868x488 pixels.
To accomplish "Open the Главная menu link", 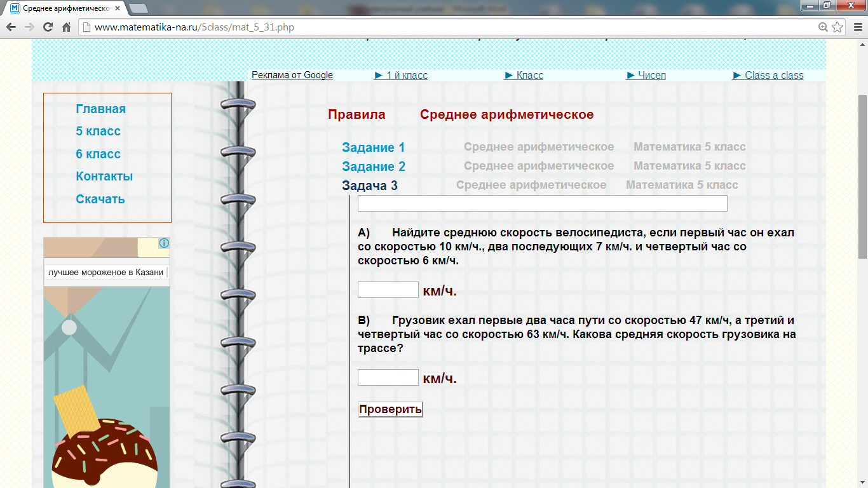I will pos(100,109).
